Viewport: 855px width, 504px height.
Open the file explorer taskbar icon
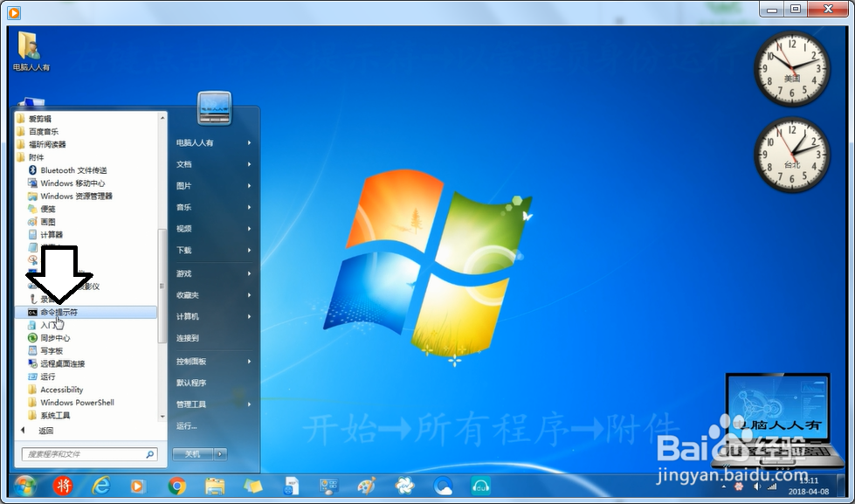215,486
